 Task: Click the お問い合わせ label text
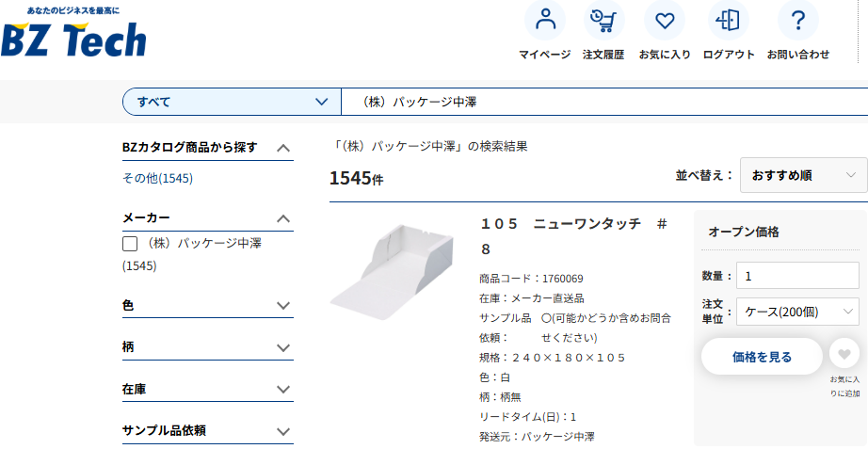click(x=798, y=55)
